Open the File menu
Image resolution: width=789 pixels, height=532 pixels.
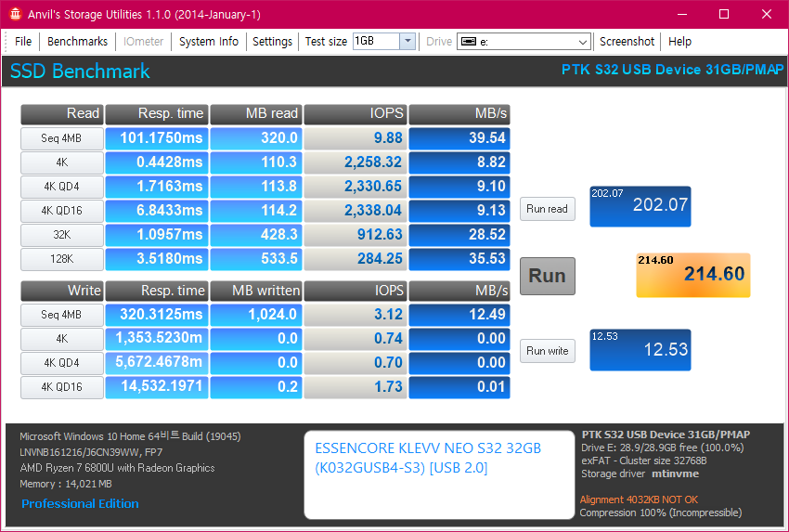coord(23,41)
